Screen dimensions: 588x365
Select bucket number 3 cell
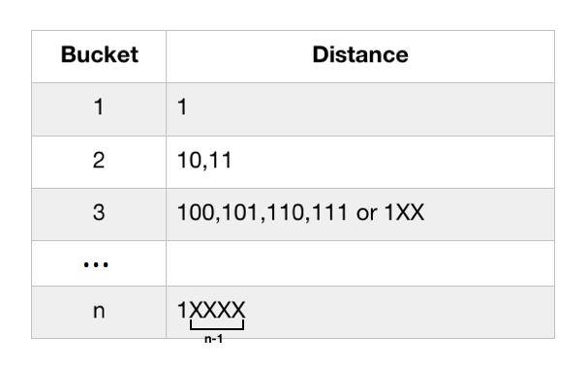[99, 212]
